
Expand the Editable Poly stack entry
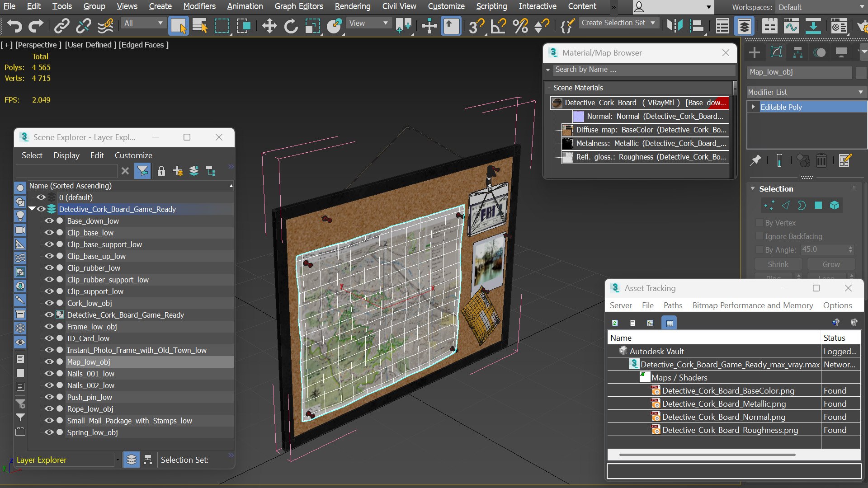point(753,107)
